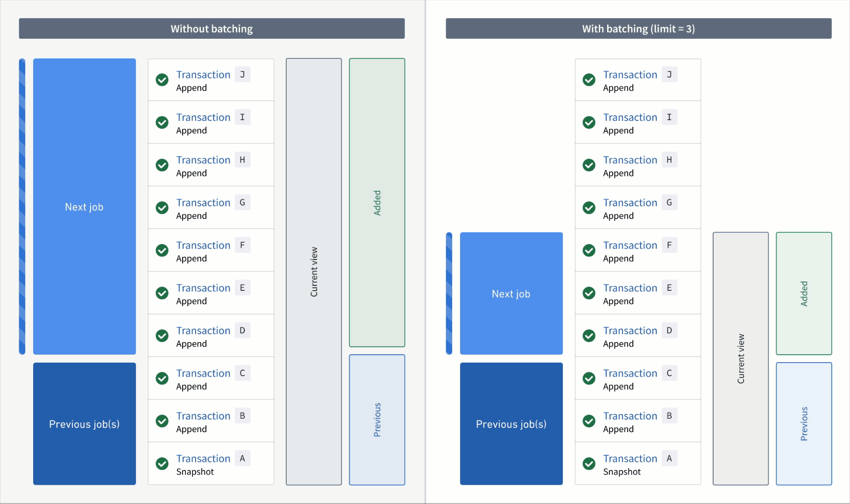Click the large Next job block without batching
Viewport: 850px width, 504px height.
[85, 207]
